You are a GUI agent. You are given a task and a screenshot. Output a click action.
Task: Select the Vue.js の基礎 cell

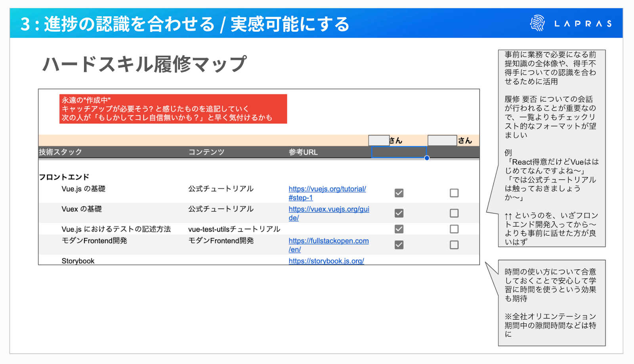click(83, 189)
